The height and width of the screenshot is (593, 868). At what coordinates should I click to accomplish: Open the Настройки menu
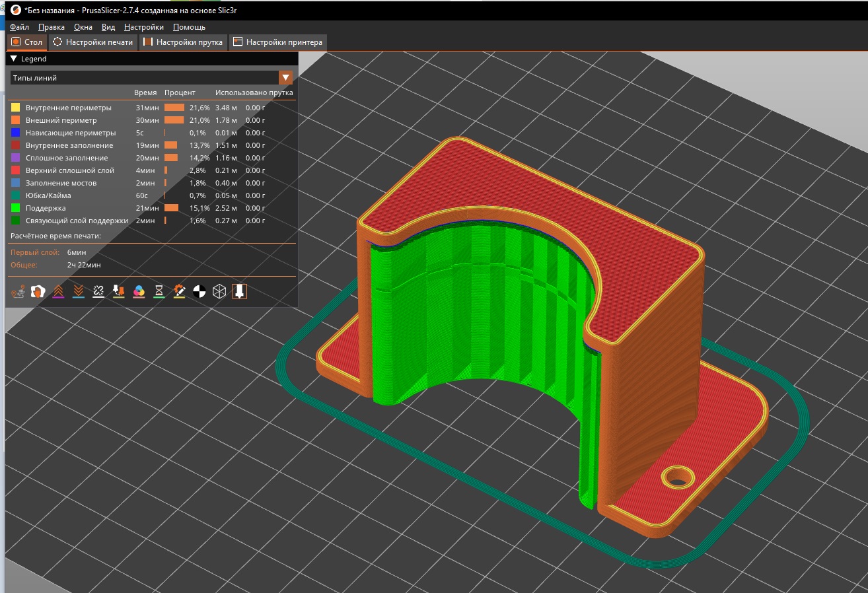tap(144, 27)
